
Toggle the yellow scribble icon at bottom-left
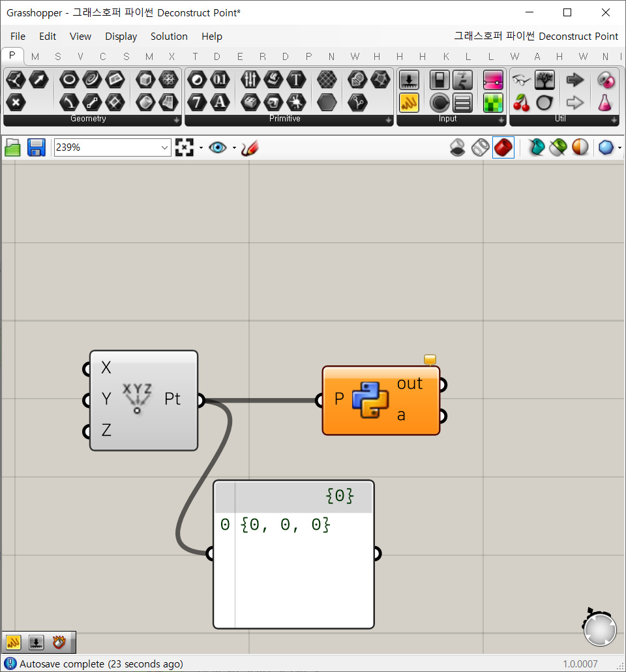point(13,642)
